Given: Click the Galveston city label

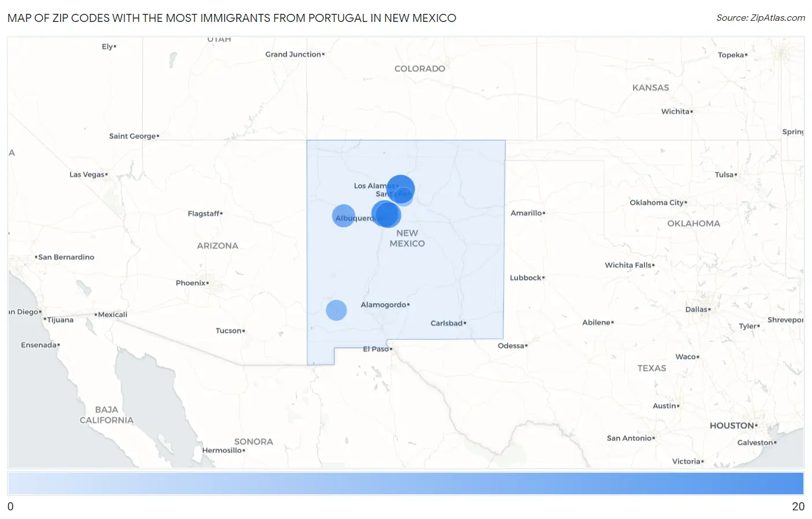Looking at the screenshot, I should [x=755, y=443].
